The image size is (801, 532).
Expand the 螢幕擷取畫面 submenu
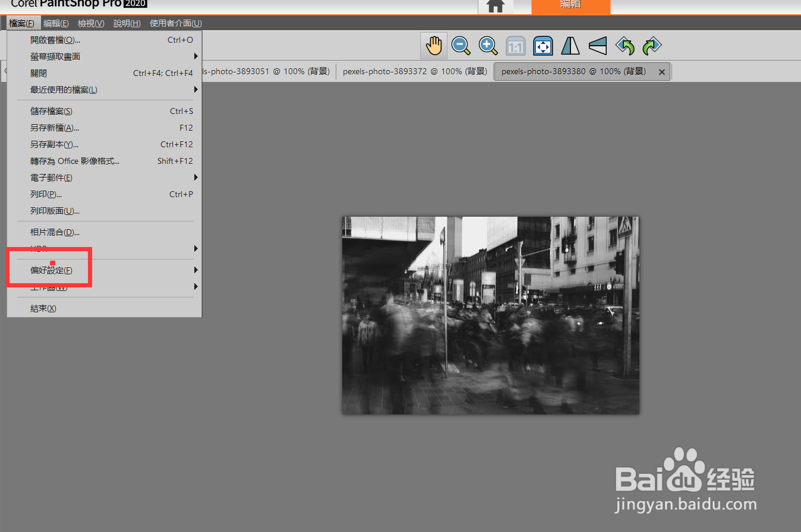click(105, 56)
